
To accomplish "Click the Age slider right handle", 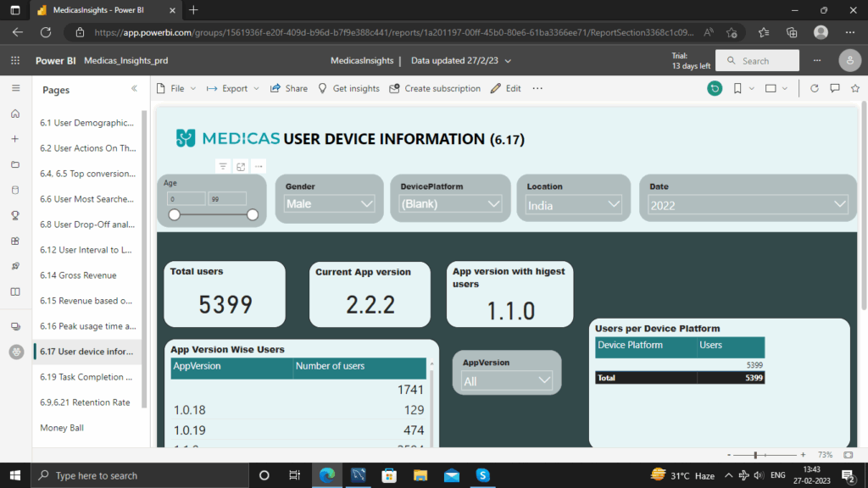I will [253, 214].
